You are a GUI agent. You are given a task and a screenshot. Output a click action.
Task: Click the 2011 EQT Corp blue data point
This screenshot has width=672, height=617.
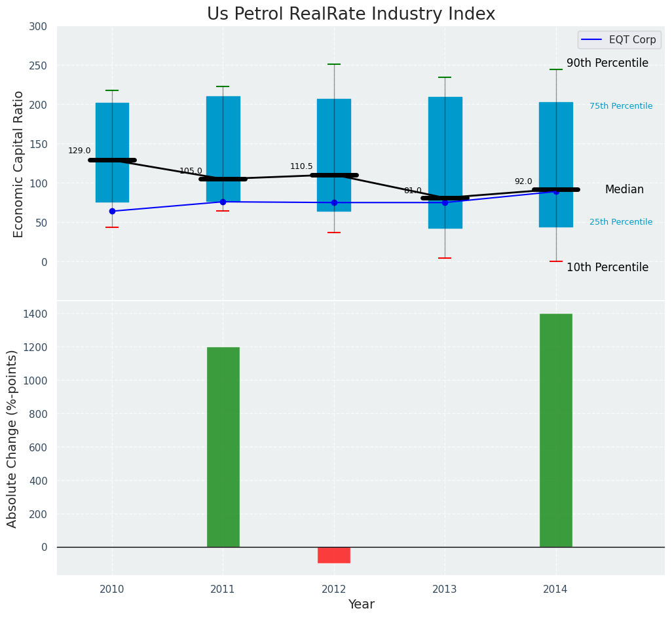(223, 202)
